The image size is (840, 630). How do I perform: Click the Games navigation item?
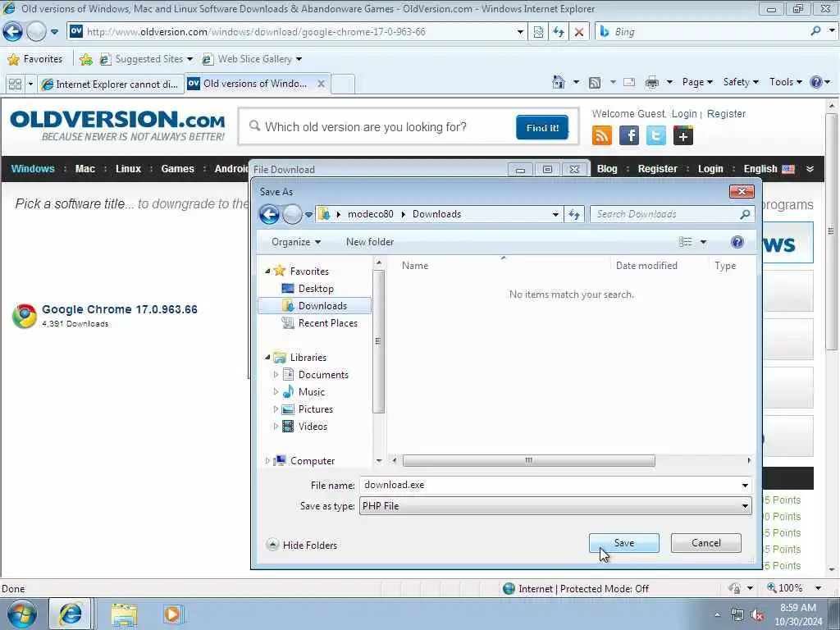(177, 169)
